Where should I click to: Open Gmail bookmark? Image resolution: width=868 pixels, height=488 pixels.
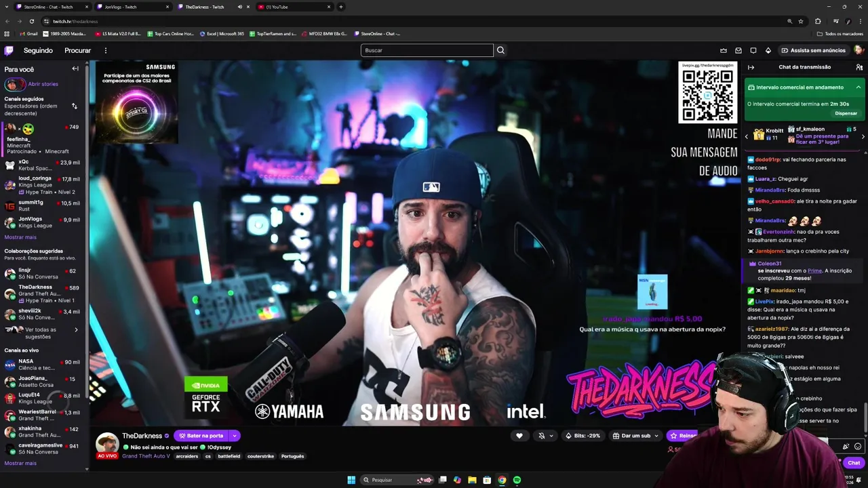tap(28, 33)
